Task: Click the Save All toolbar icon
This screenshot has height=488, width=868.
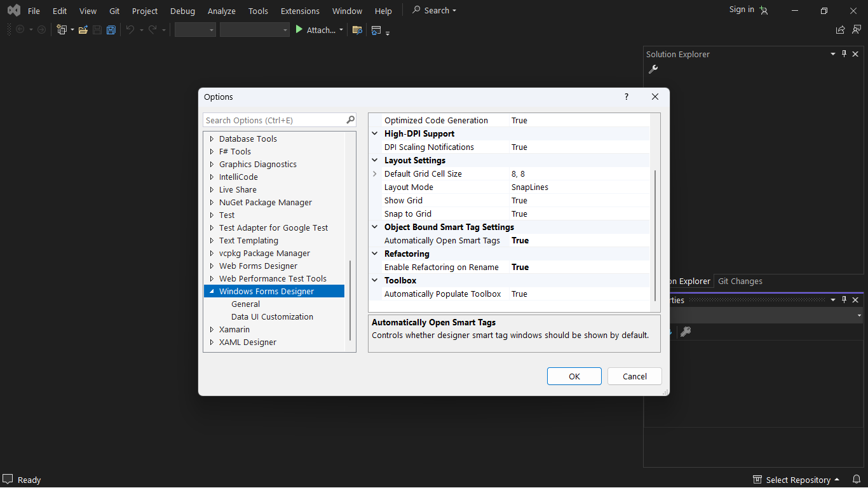Action: click(x=111, y=29)
